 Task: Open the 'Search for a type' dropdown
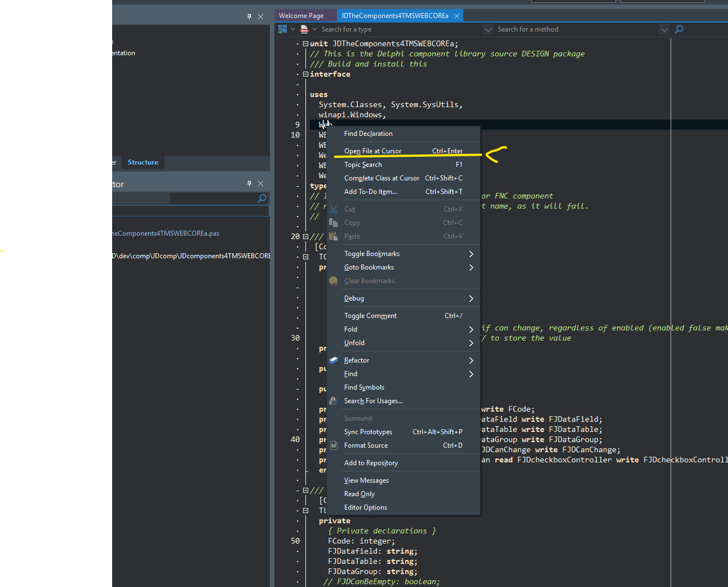tap(487, 29)
